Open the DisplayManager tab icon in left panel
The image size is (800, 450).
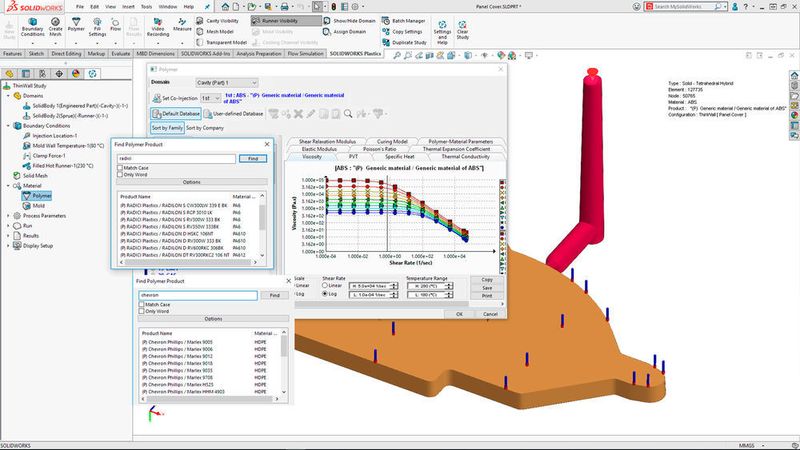(76, 74)
